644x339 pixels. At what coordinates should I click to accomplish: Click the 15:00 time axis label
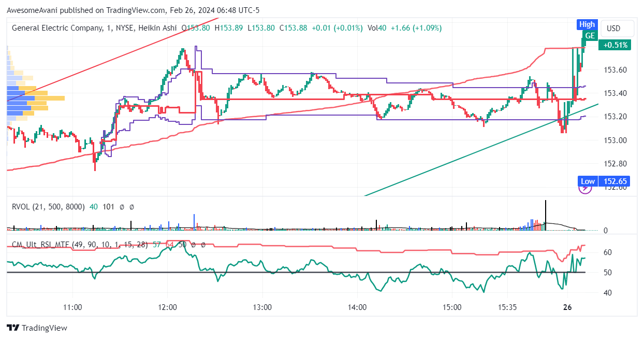coord(452,307)
